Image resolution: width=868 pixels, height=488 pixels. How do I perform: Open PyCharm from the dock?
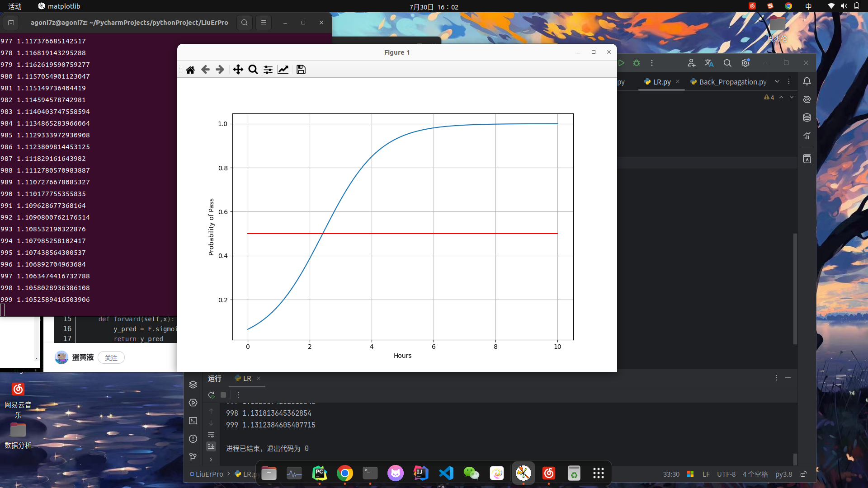(320, 473)
